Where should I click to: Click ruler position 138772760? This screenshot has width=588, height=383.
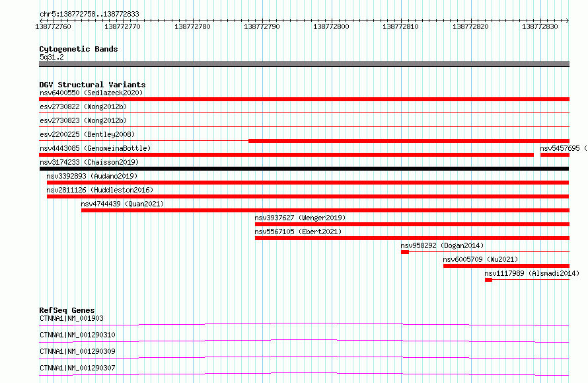(53, 26)
